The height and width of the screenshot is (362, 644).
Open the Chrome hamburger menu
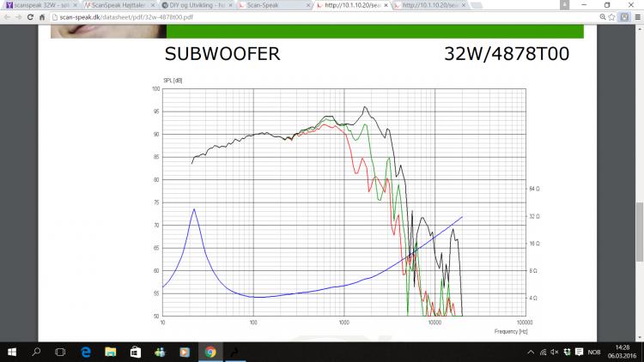[637, 17]
